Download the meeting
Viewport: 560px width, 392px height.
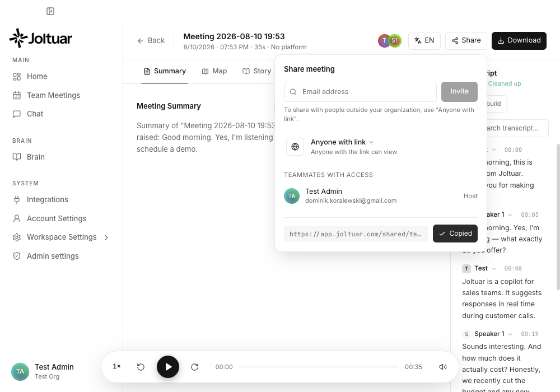pyautogui.click(x=519, y=40)
